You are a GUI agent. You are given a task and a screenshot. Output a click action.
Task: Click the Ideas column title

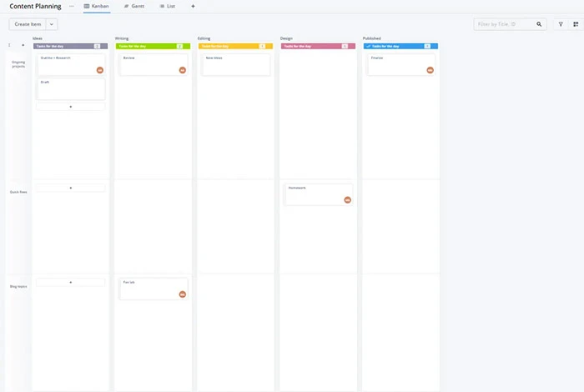[38, 38]
